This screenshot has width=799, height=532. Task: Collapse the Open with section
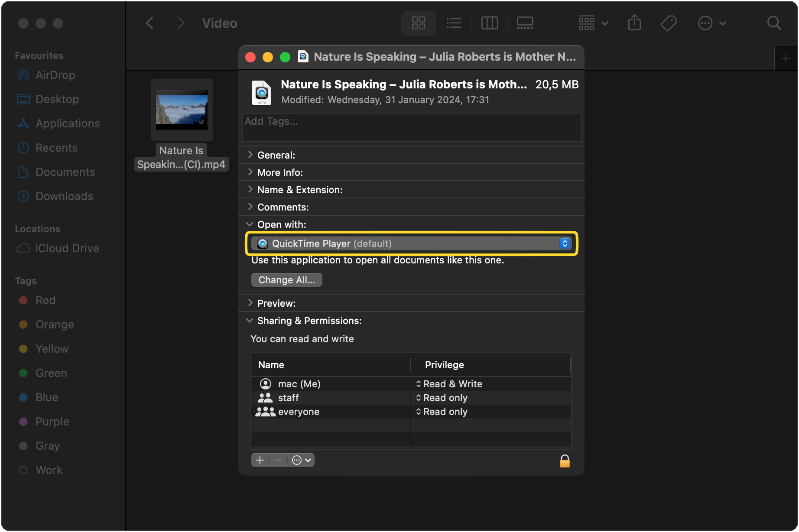click(250, 224)
